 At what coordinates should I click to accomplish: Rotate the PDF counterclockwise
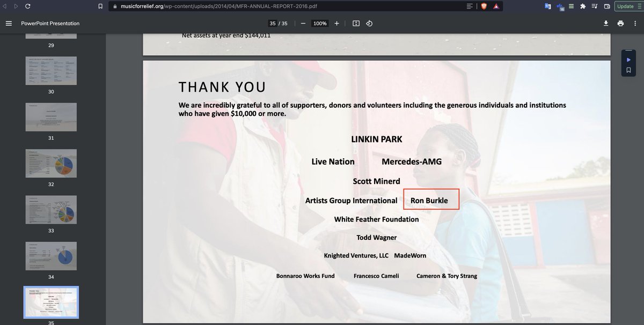coord(369,24)
